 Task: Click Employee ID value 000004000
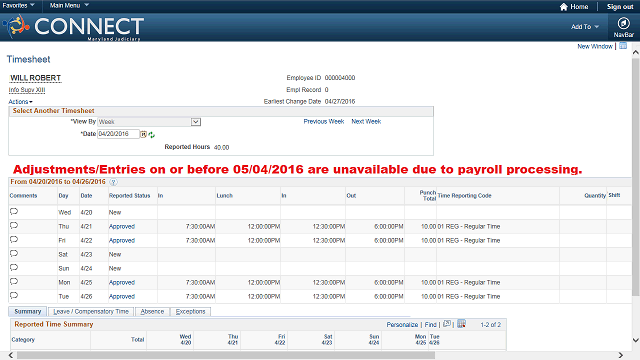point(340,78)
